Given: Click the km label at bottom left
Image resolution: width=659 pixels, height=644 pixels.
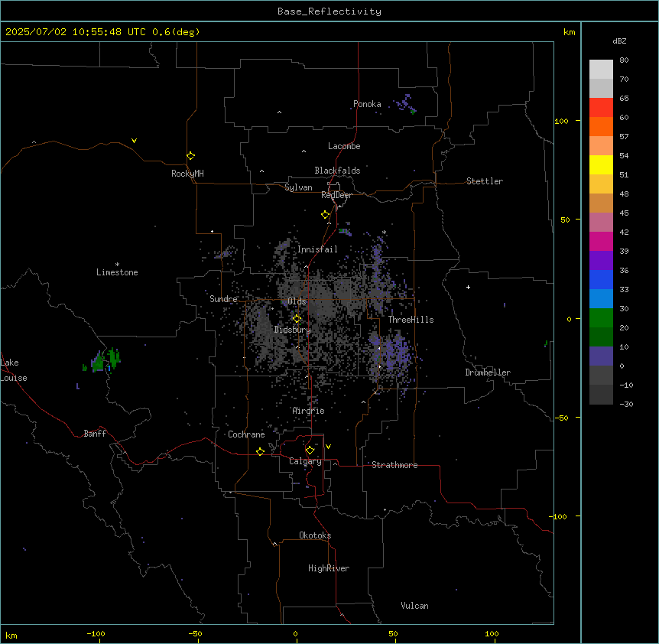Looking at the screenshot, I should pyautogui.click(x=11, y=635).
